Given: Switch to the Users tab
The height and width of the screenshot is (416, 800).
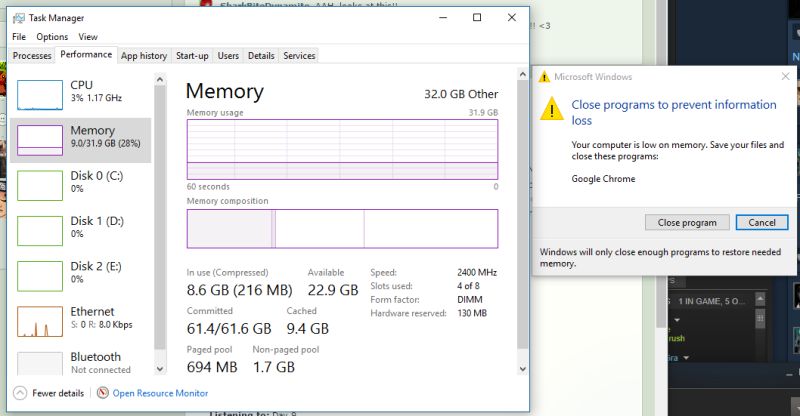Looking at the screenshot, I should [x=228, y=56].
